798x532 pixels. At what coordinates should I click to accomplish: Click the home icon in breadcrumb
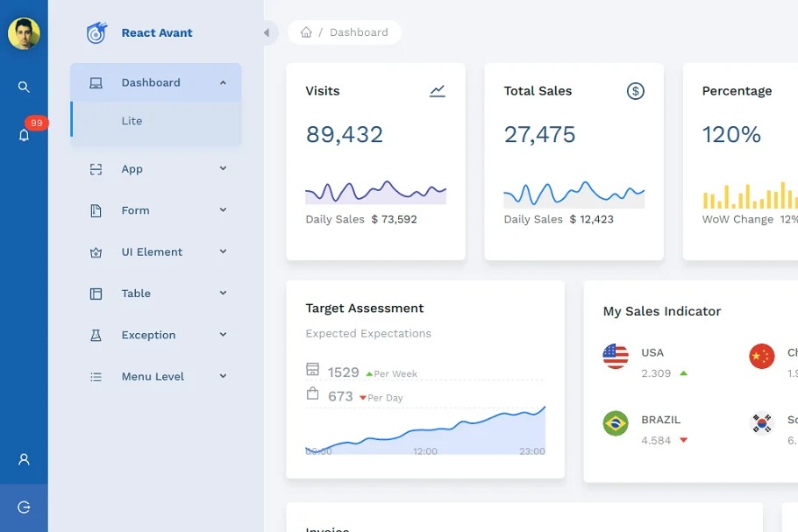(x=306, y=32)
